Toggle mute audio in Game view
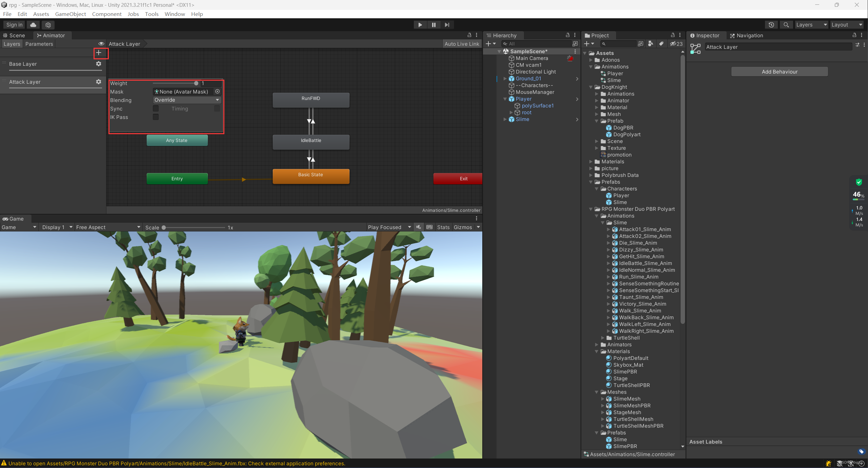 (419, 227)
